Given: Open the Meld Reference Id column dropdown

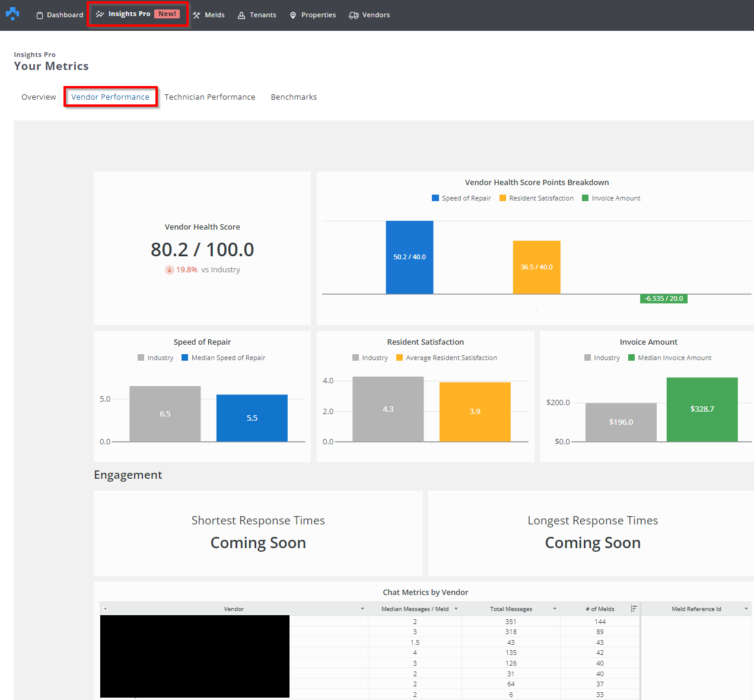Looking at the screenshot, I should click(x=746, y=609).
